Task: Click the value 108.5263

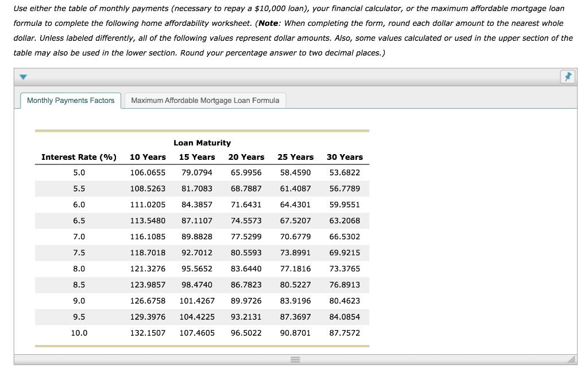Action: (148, 189)
